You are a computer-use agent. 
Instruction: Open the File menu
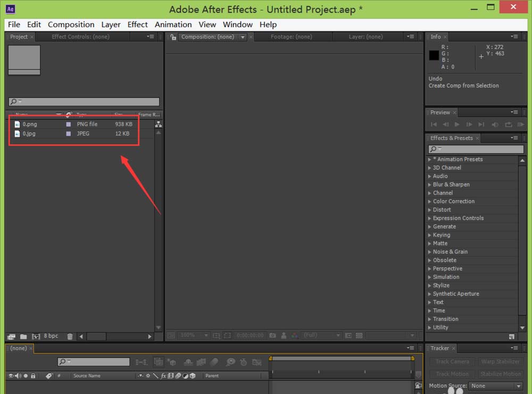[14, 24]
